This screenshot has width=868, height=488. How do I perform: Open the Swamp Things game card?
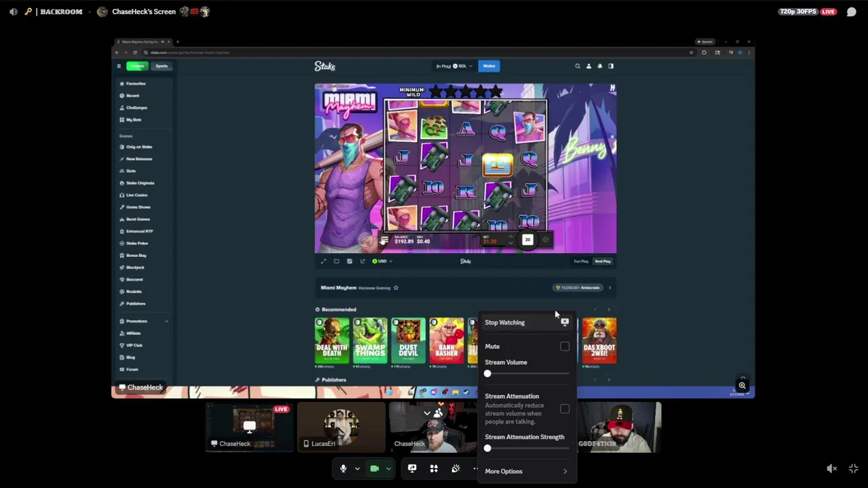(370, 340)
